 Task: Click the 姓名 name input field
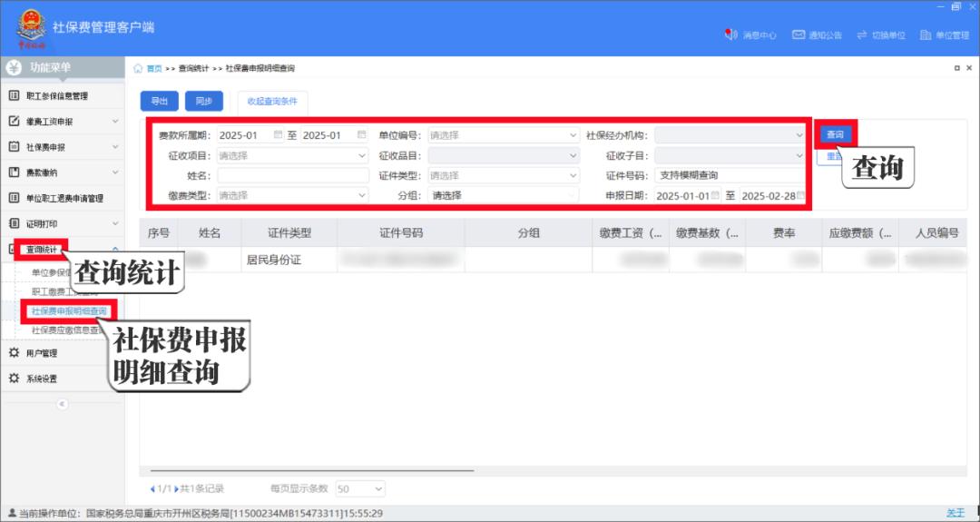pyautogui.click(x=292, y=175)
